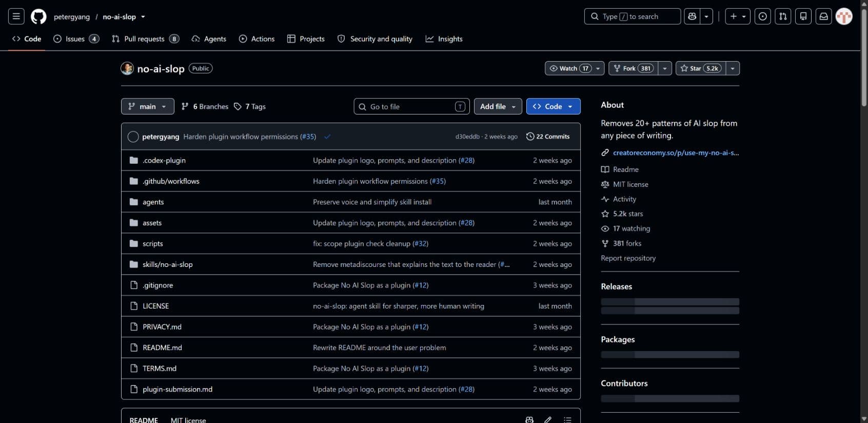The width and height of the screenshot is (868, 423).
Task: Open the Insights tab
Action: [444, 39]
